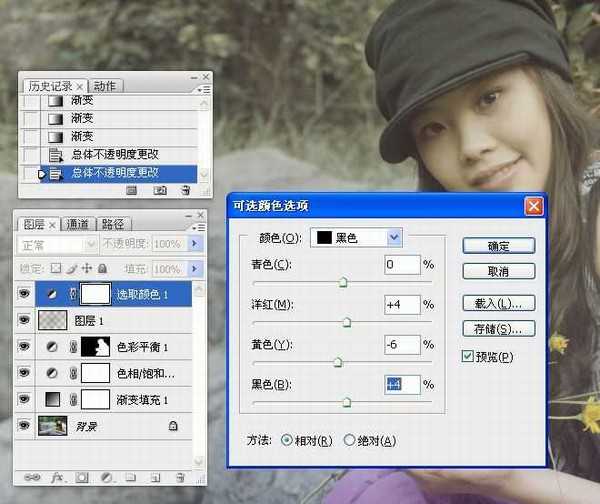This screenshot has width=600, height=504.
Task: Delete layer using the Layers panel trash icon
Action: 181,478
